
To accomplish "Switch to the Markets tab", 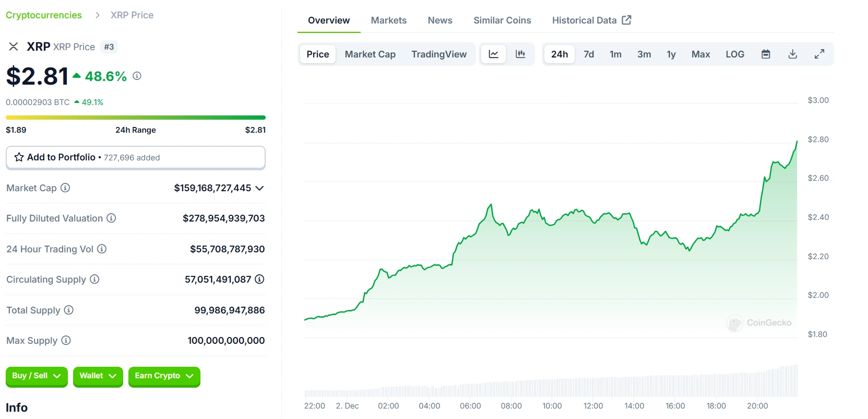I will [x=389, y=20].
